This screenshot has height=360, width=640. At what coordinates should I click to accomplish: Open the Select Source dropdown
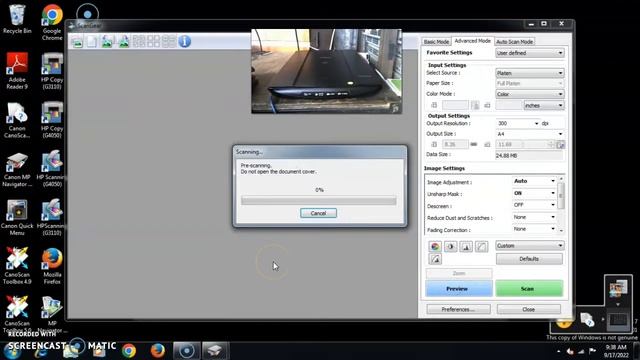click(x=529, y=73)
